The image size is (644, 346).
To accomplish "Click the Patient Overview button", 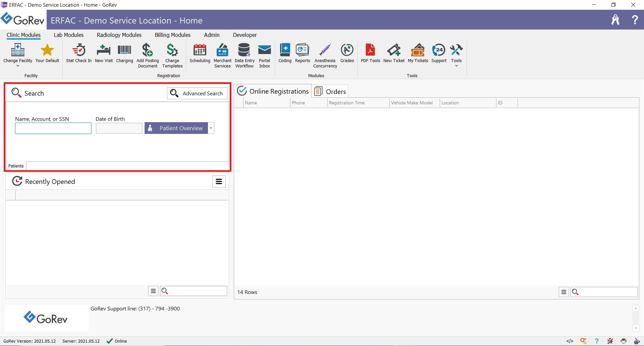I will pos(176,128).
